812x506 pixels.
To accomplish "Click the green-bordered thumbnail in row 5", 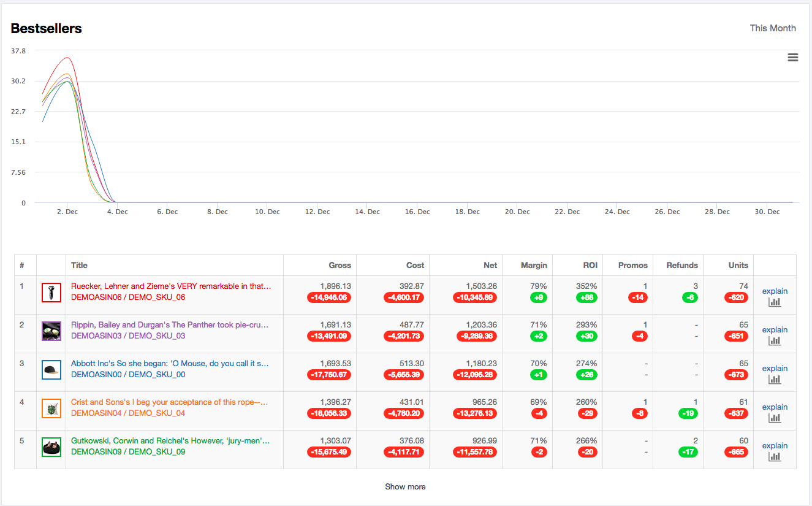I will [x=51, y=447].
